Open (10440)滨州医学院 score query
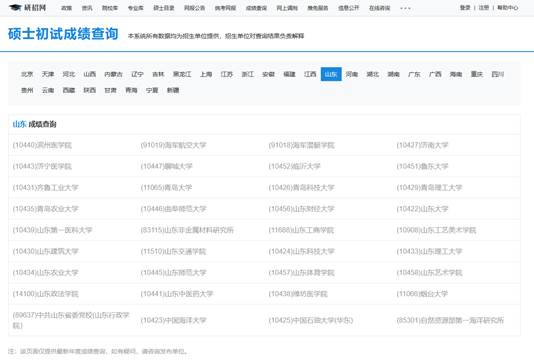The height and width of the screenshot is (360, 534). pyautogui.click(x=42, y=145)
